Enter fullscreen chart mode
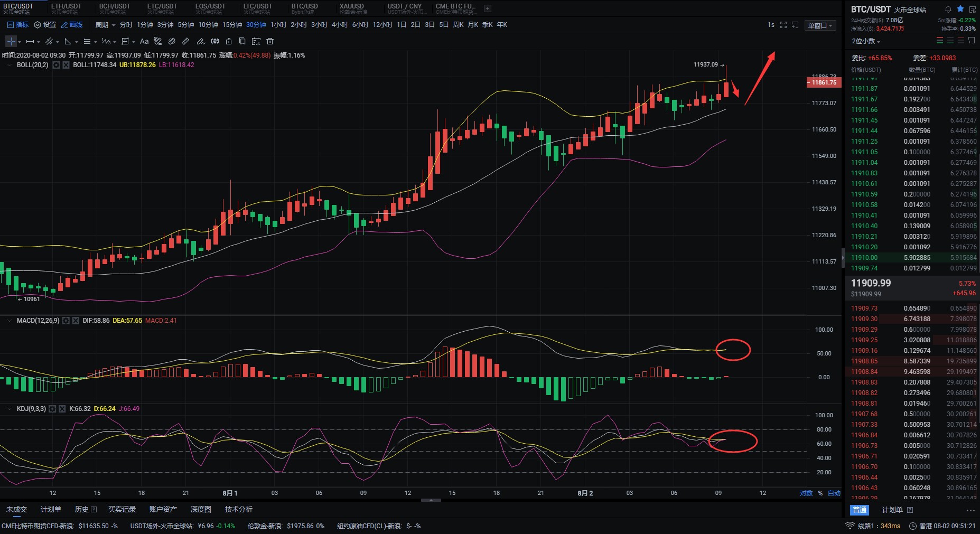980x534 pixels. pos(783,25)
